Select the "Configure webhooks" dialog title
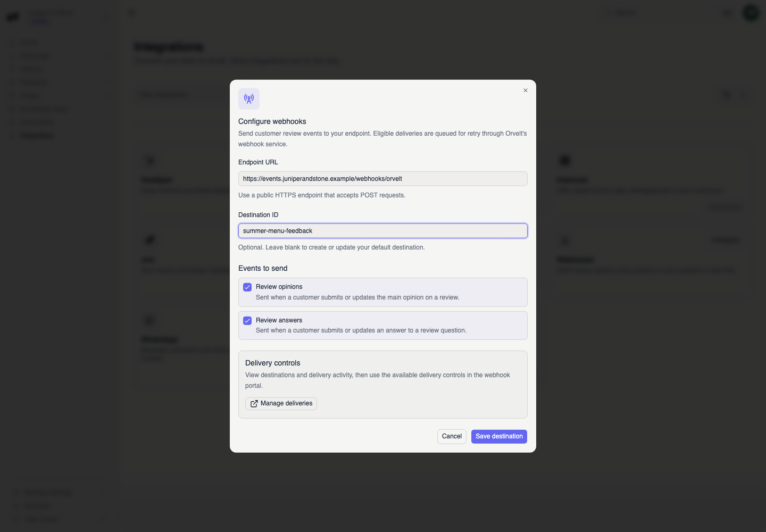Viewport: 766px width, 532px height. [272, 121]
